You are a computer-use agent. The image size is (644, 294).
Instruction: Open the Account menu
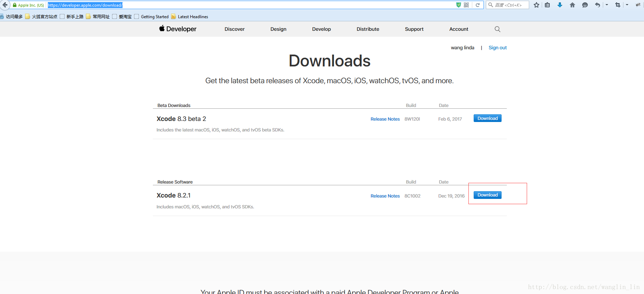tap(459, 29)
